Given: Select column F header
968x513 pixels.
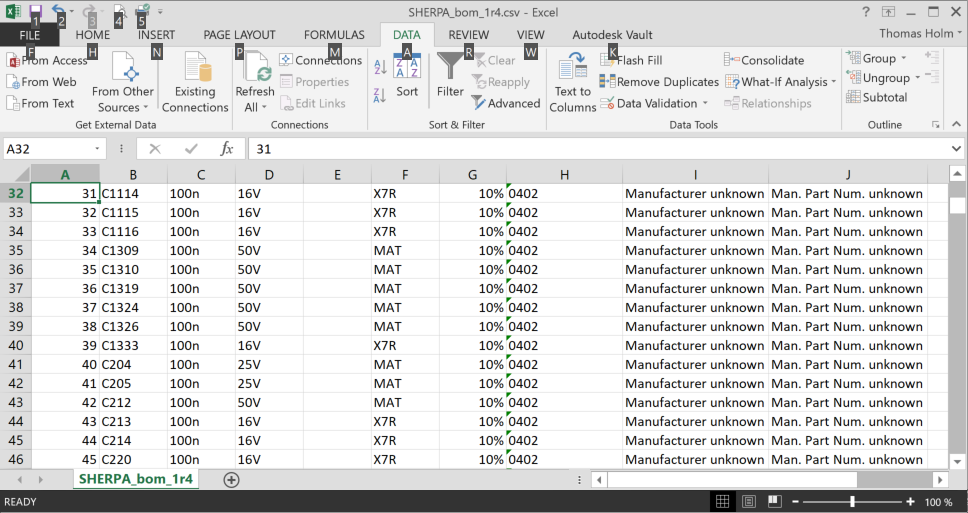Looking at the screenshot, I should point(405,175).
